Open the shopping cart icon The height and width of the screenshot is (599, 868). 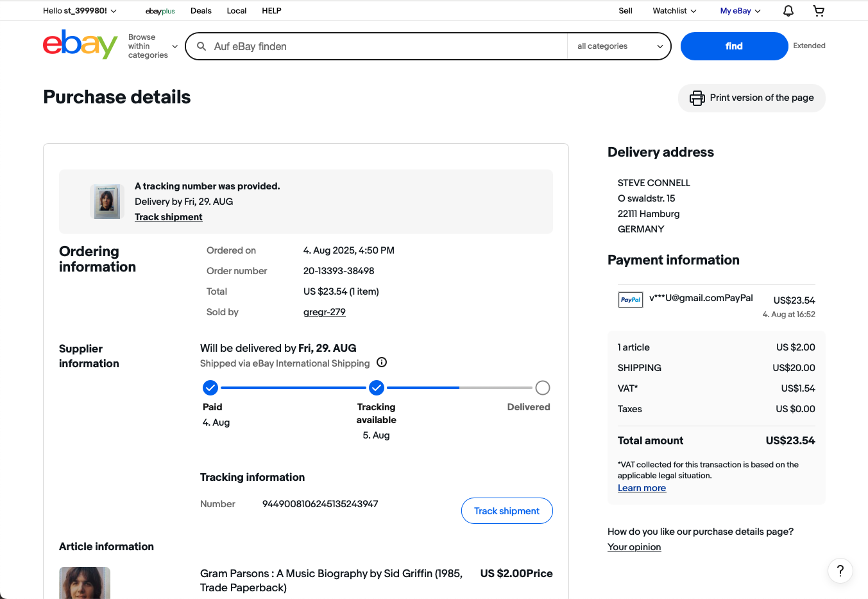(x=819, y=11)
